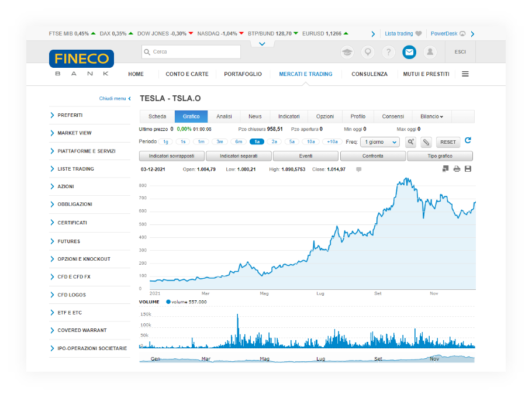Click the Chiudi menu link
Viewport: 532px width, 398px height.
(115, 98)
